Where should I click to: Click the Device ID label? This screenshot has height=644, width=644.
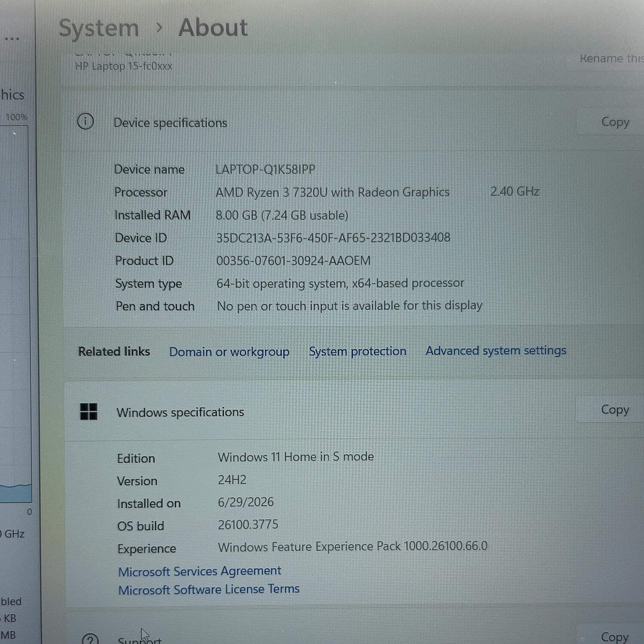(141, 238)
